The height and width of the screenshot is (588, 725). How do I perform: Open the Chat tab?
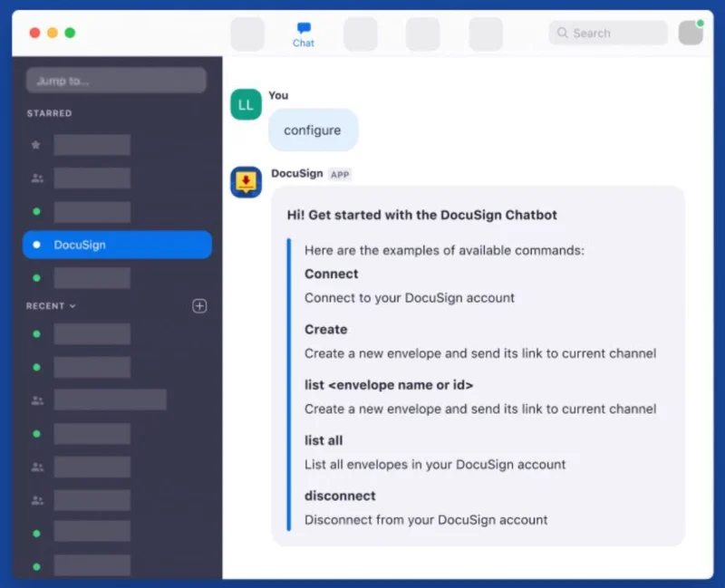tap(304, 34)
